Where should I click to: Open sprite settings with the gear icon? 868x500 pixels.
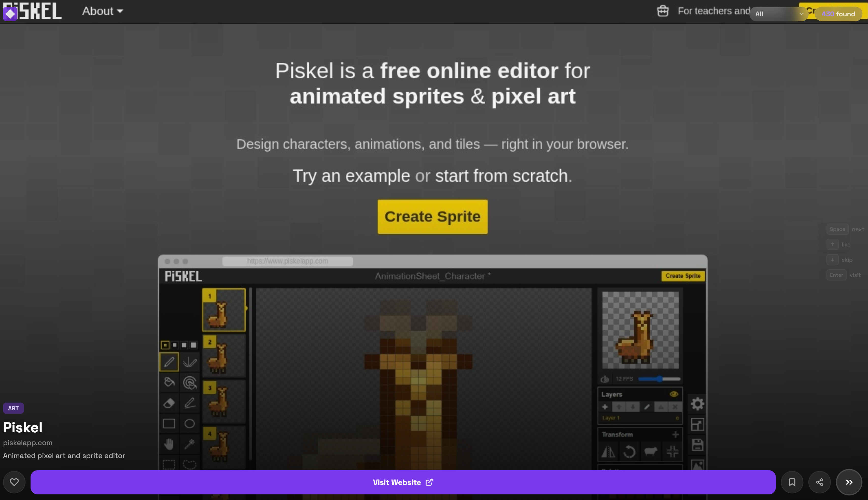tap(697, 404)
